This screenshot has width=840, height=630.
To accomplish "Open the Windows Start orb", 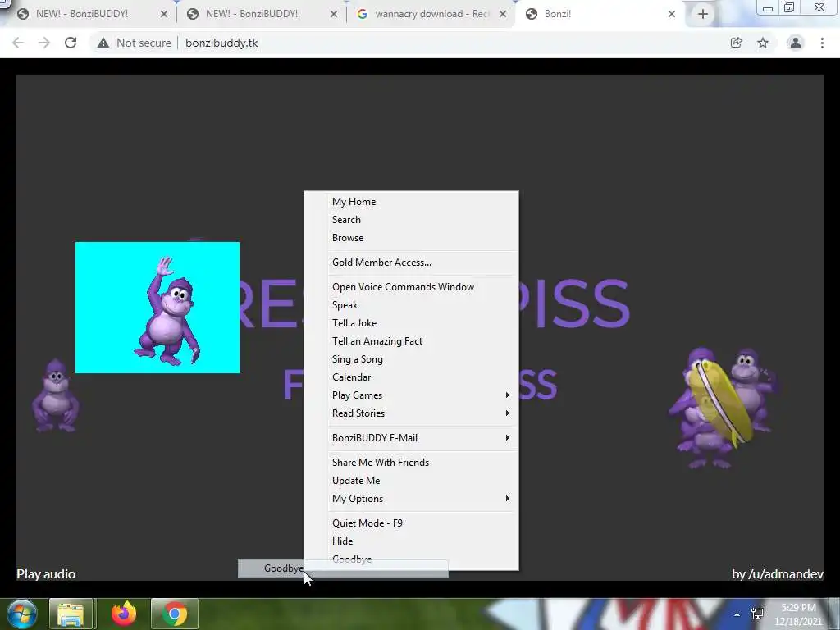I will pyautogui.click(x=22, y=614).
